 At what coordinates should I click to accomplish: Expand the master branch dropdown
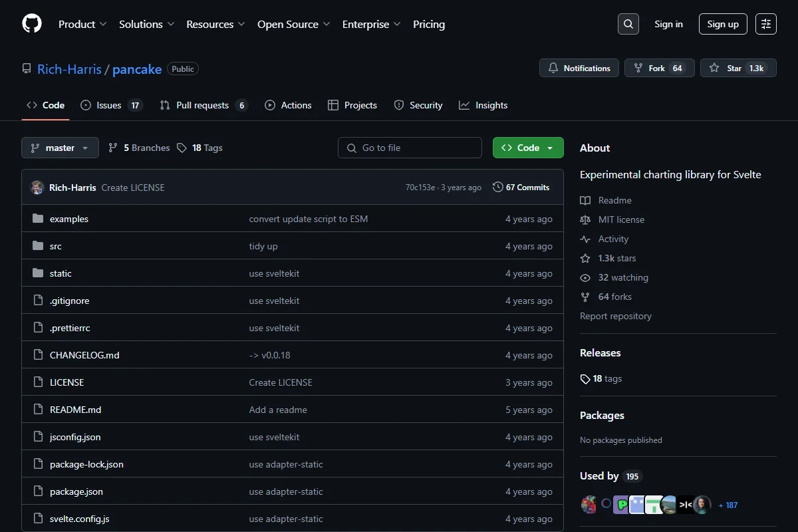click(60, 148)
